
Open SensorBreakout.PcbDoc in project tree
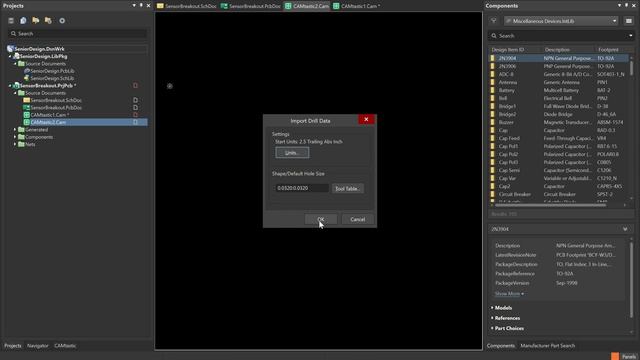pos(56,108)
